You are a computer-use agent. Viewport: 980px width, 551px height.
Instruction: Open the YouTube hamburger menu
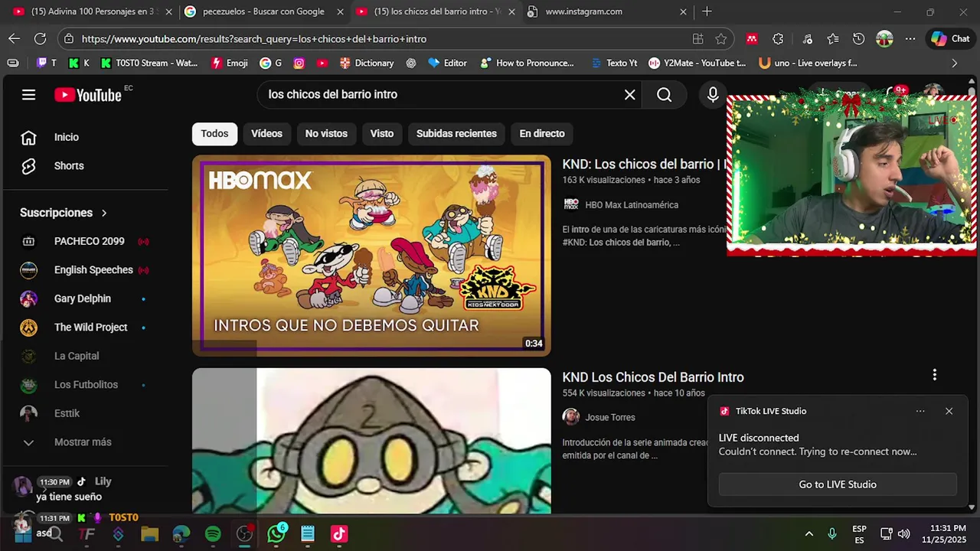coord(28,95)
